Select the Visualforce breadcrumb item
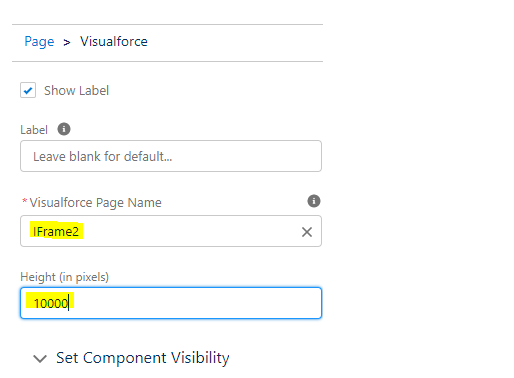This screenshot has height=378, width=514. 114,42
